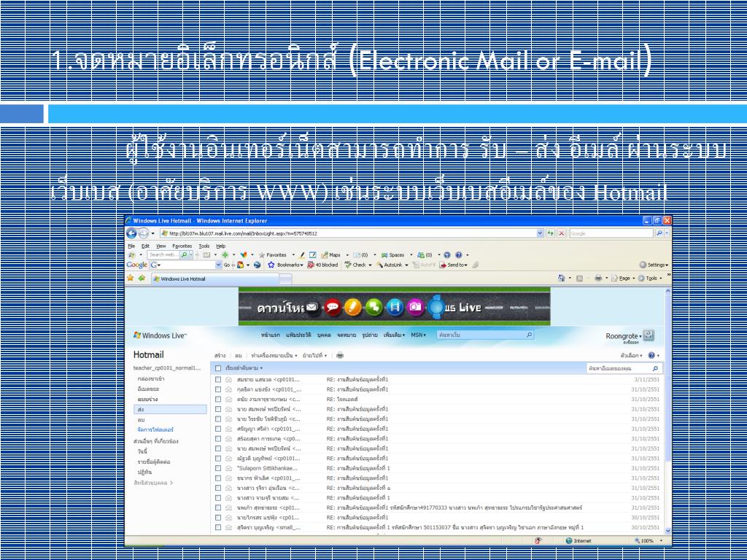Click สร้าง (New) to compose a message
Viewport: 747px width, 560px height.
[x=220, y=355]
